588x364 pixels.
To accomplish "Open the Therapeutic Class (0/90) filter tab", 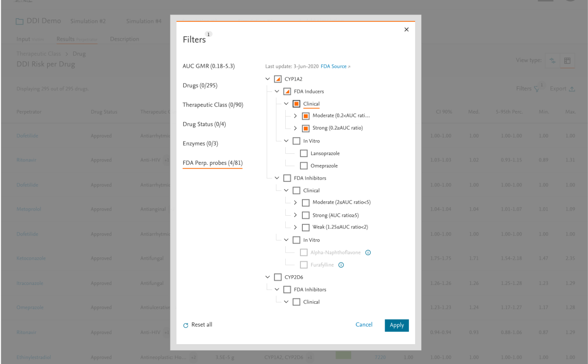I will (213, 105).
